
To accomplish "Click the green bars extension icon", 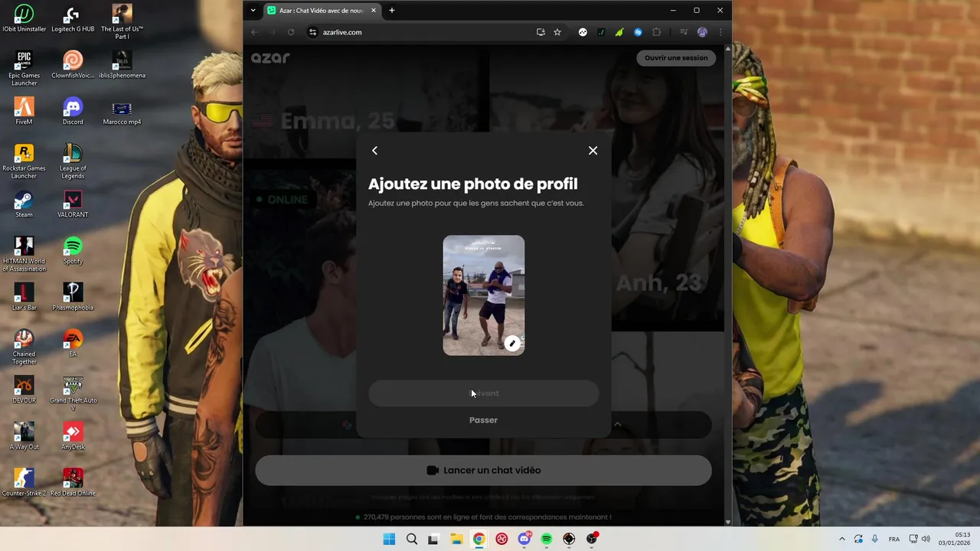I will click(619, 32).
